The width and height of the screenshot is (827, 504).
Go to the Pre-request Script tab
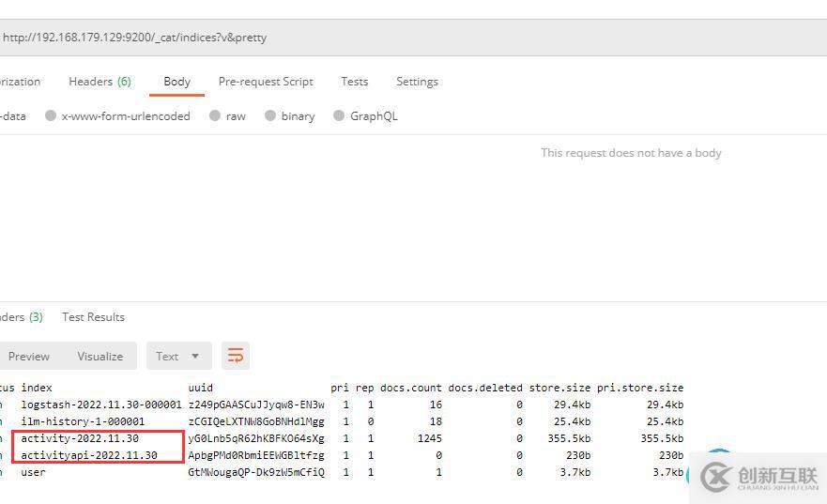pyautogui.click(x=266, y=82)
